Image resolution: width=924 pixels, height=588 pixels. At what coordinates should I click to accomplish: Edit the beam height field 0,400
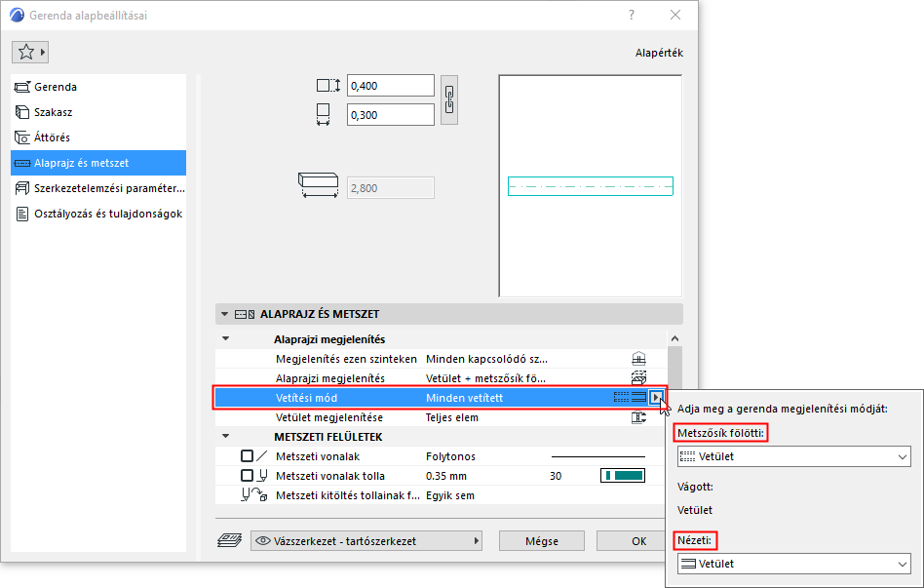click(x=390, y=86)
